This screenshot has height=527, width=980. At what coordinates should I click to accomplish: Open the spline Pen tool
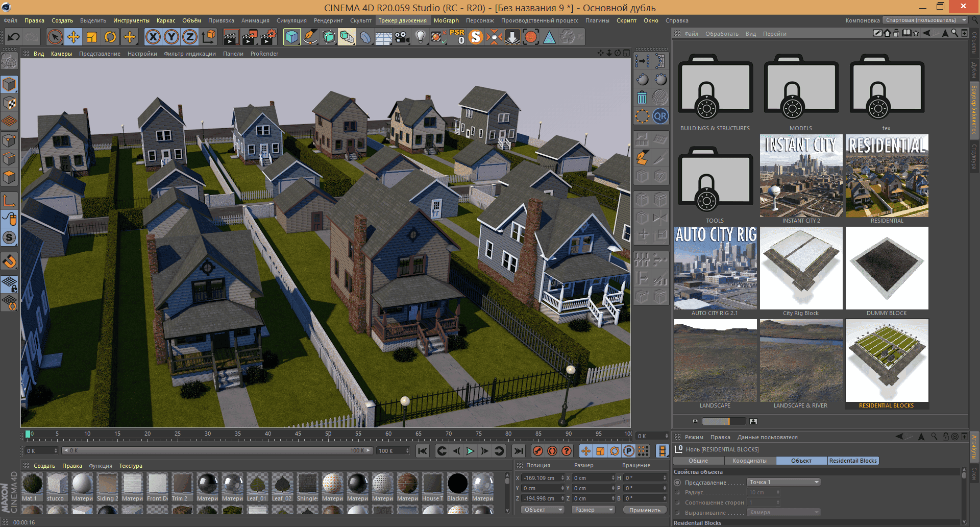click(310, 37)
